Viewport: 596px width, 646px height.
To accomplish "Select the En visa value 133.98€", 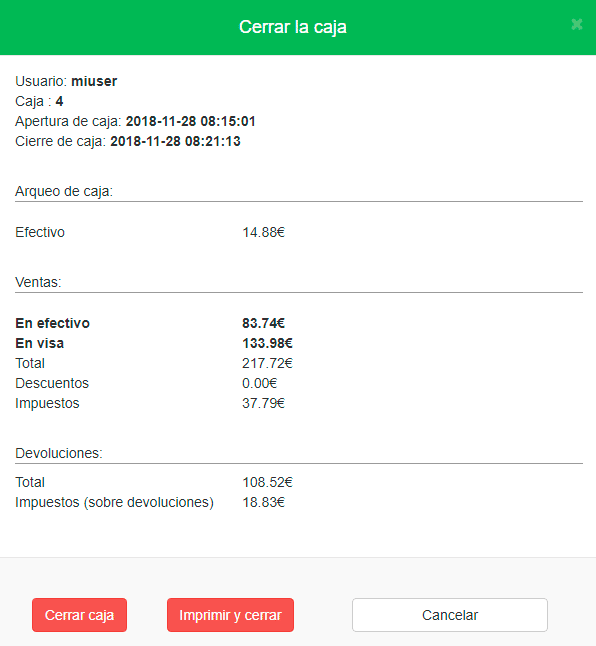I will (x=267, y=343).
